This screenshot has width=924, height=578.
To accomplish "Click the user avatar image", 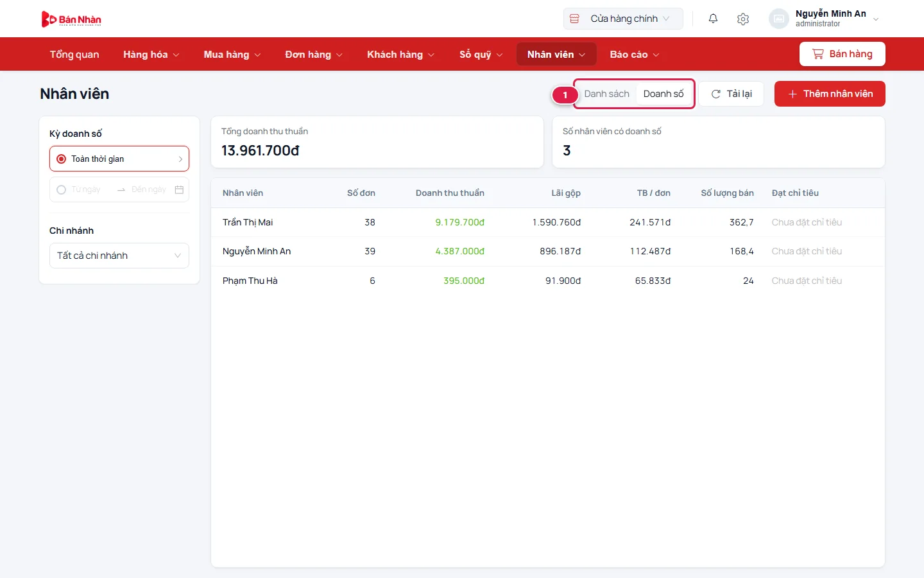I will tap(778, 19).
